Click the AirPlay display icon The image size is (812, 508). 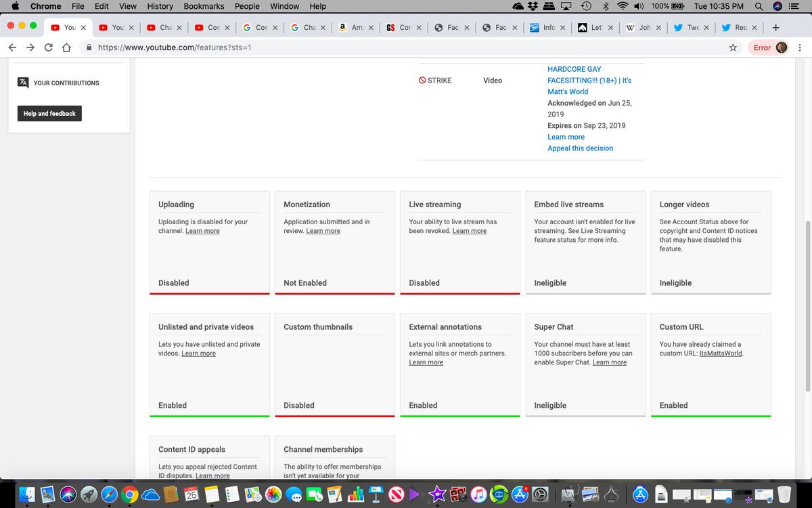pyautogui.click(x=566, y=6)
